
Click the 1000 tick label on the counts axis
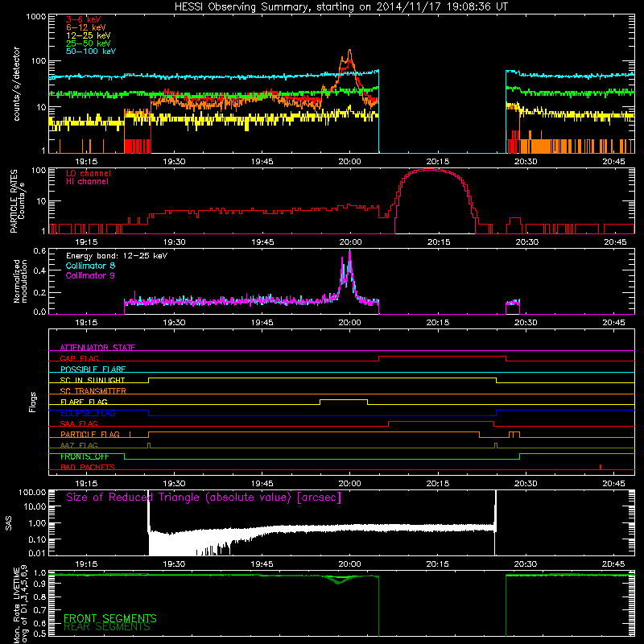[35, 17]
